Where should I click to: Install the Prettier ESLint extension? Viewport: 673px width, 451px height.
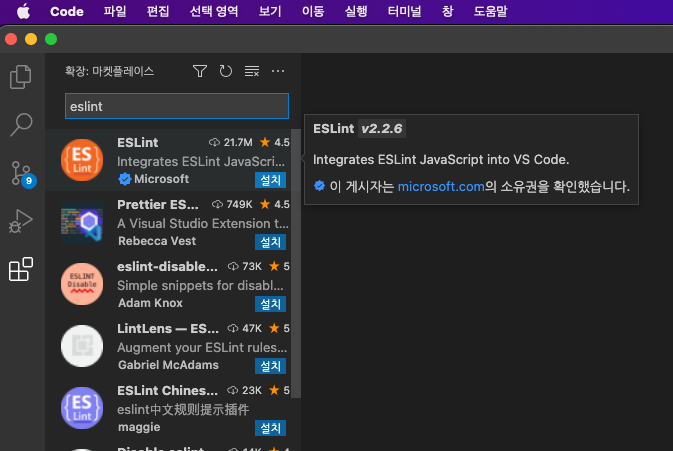[x=270, y=242]
